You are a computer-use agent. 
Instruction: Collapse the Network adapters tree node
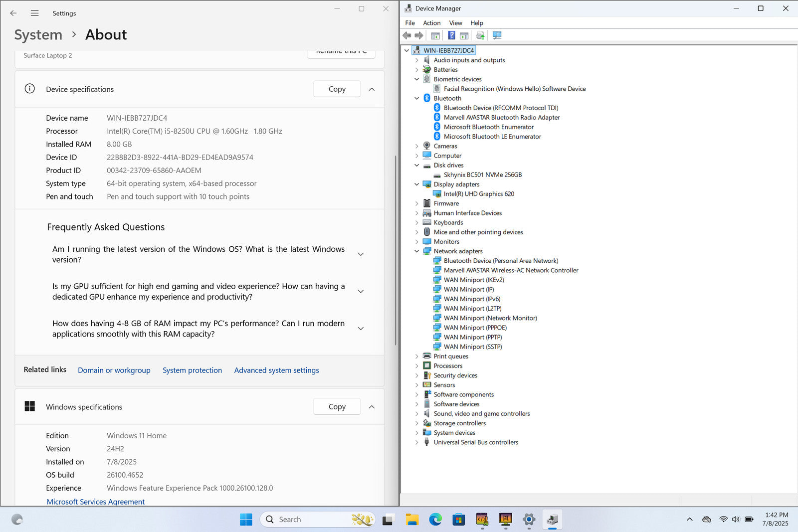pos(417,251)
